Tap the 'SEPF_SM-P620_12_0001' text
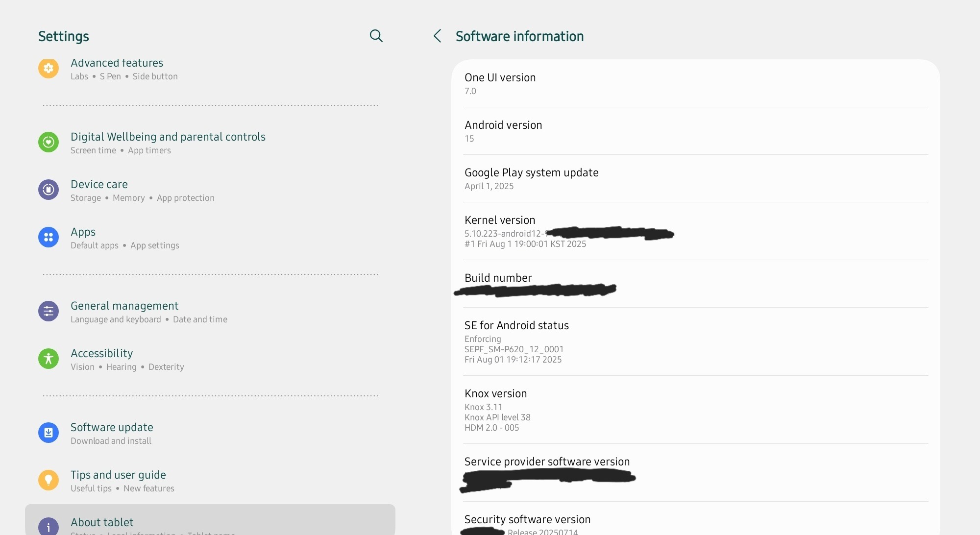980x535 pixels. (x=514, y=349)
